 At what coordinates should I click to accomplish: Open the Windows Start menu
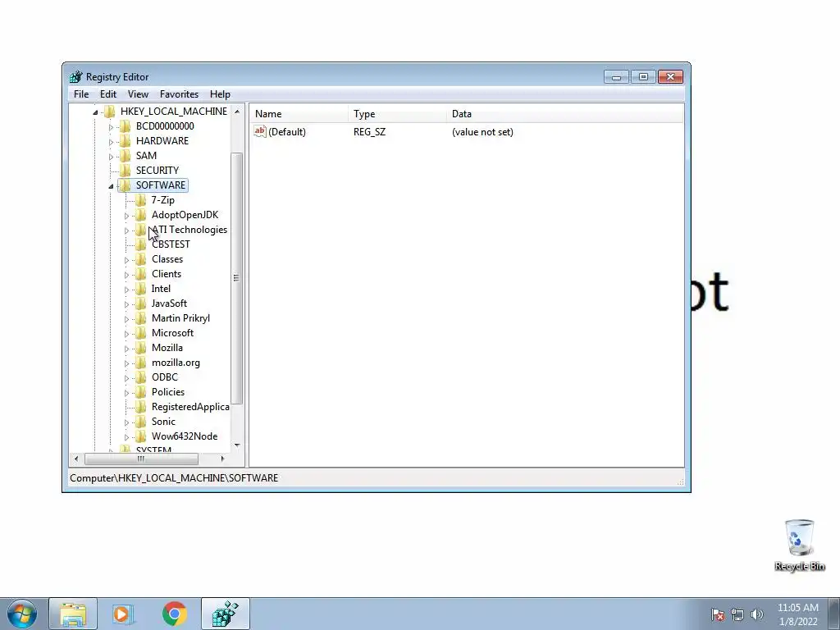(x=22, y=614)
